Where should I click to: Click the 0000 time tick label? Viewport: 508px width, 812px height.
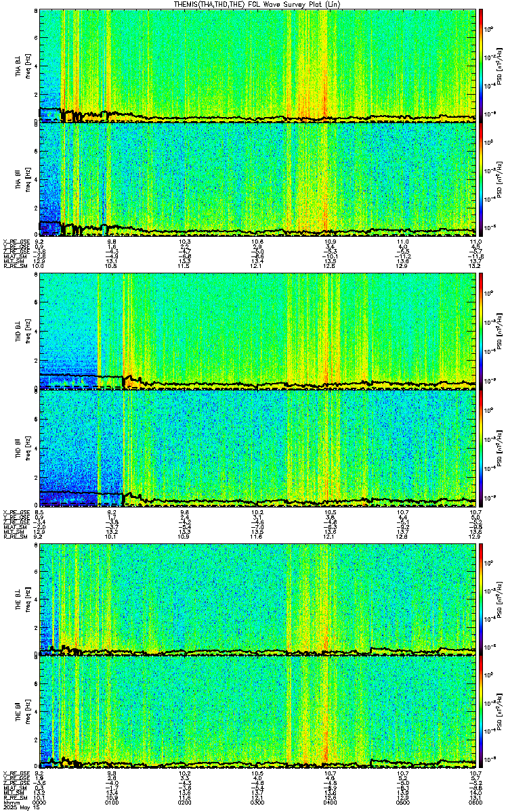pos(39,803)
